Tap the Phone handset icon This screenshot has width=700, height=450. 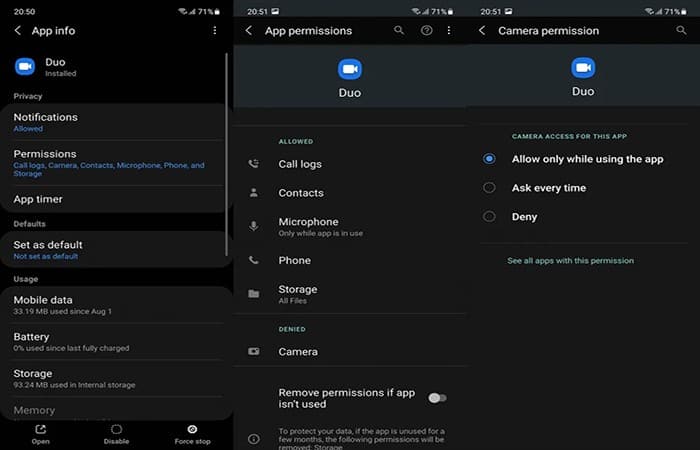tap(254, 260)
